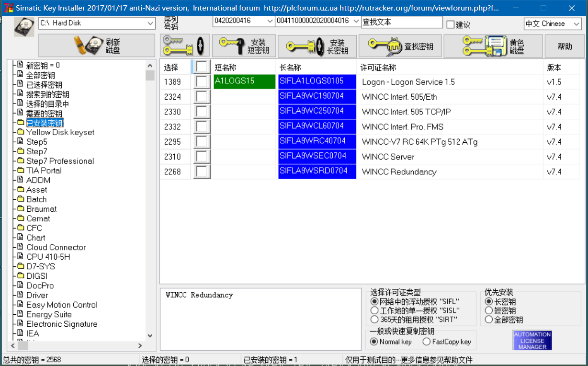Select the SIFL floating license radio button

pyautogui.click(x=374, y=301)
